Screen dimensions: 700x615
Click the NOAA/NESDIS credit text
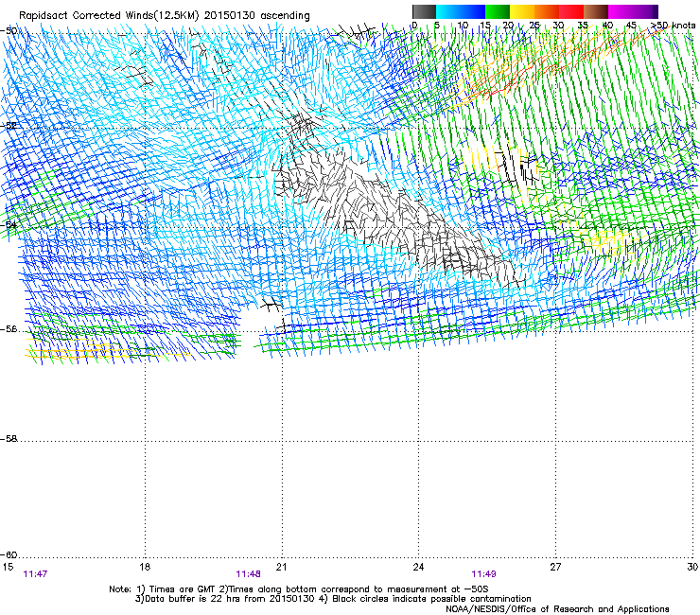pos(557,609)
